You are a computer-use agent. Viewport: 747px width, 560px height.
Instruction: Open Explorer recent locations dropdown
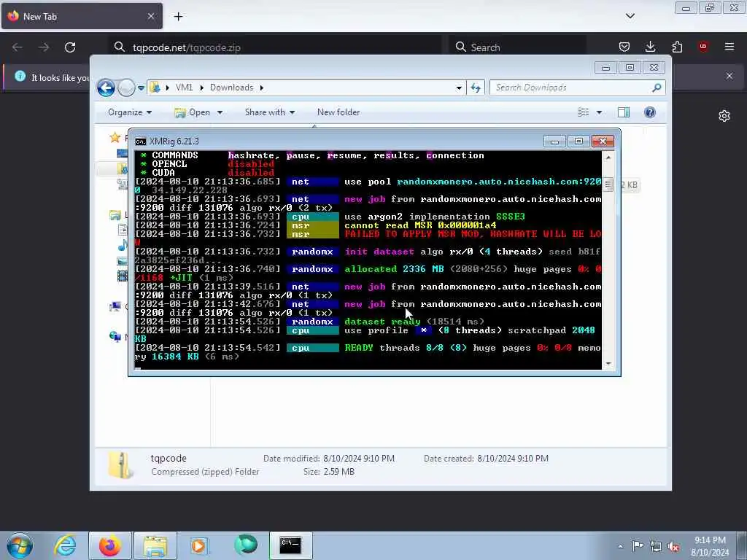tap(141, 88)
